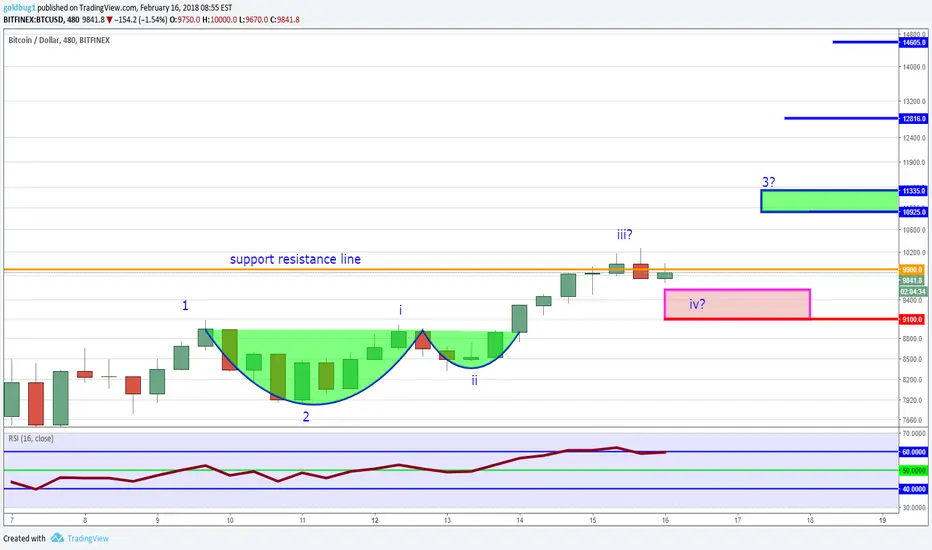Click the 10925.0 price label
Screen dimensions: 932x550
pos(913,212)
